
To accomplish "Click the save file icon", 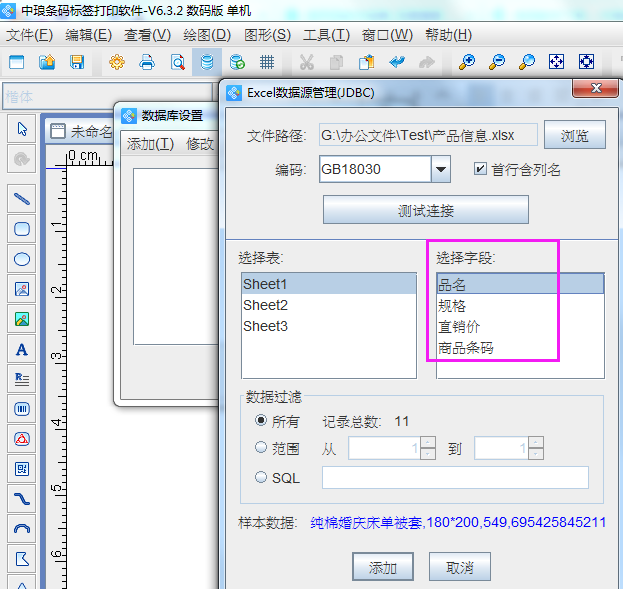I will 77,62.
